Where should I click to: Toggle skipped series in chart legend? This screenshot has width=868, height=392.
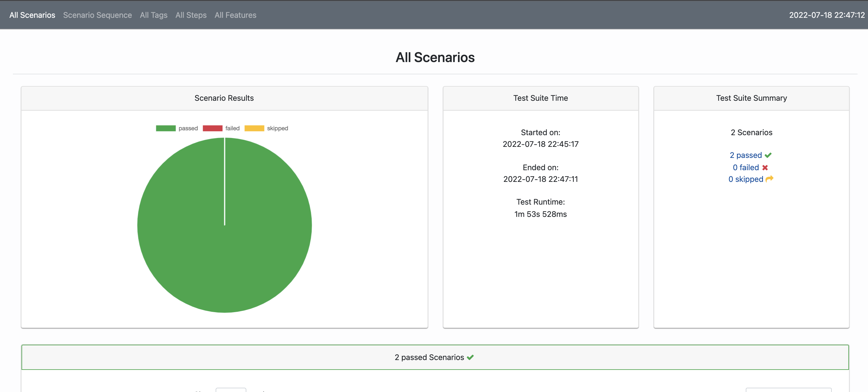(277, 128)
